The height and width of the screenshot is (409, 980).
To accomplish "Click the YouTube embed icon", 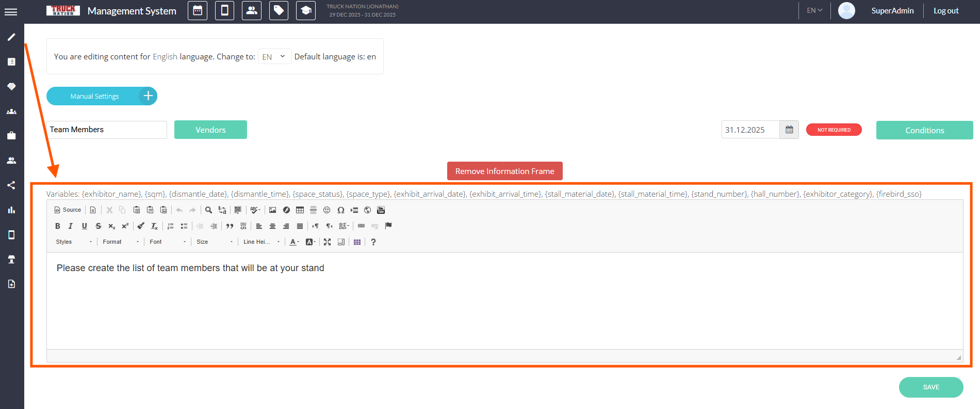I will click(x=381, y=210).
